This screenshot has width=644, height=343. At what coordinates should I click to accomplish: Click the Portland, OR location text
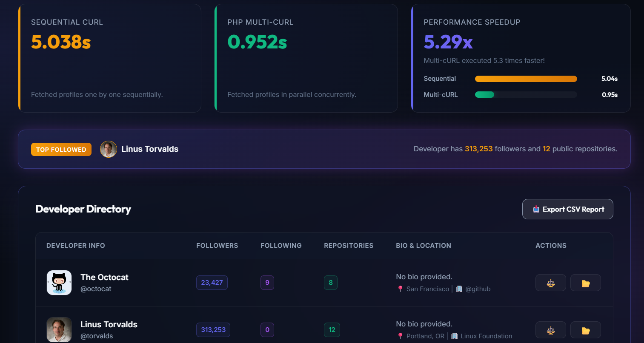(x=425, y=336)
